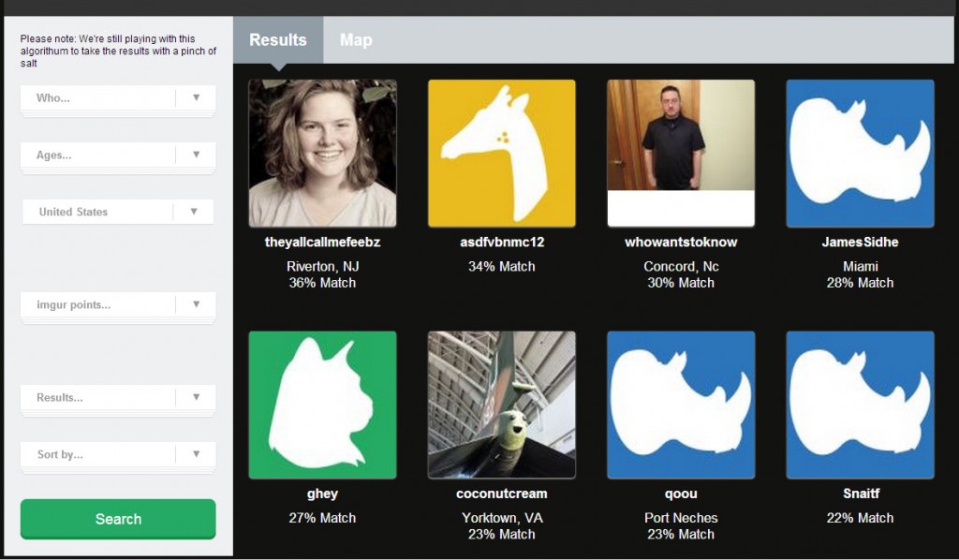Select JamesSidhe's blue rhino avatar
The image size is (959, 560).
point(860,154)
